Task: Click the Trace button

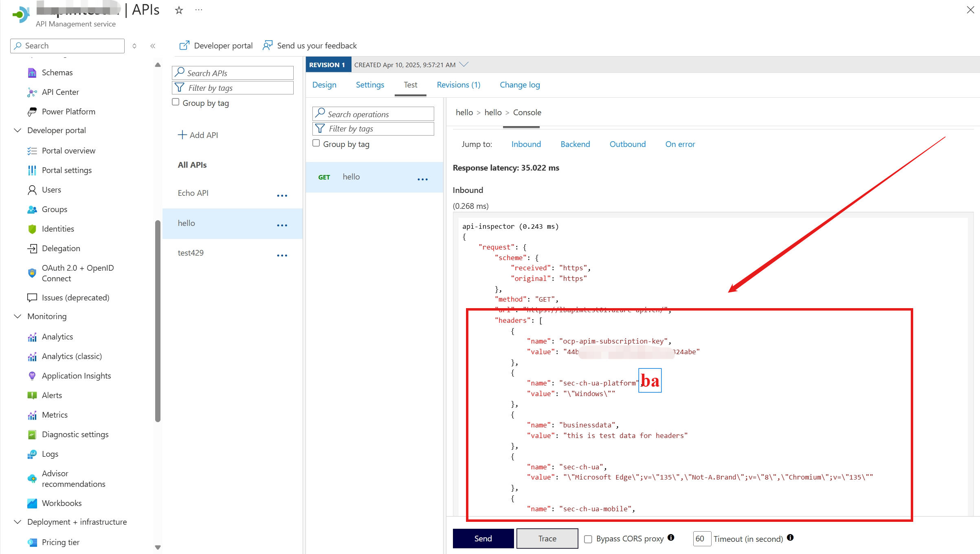Action: point(547,539)
